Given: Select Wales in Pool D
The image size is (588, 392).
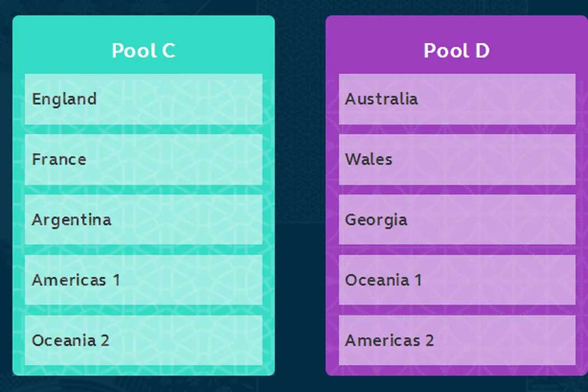Looking at the screenshot, I should [457, 160].
